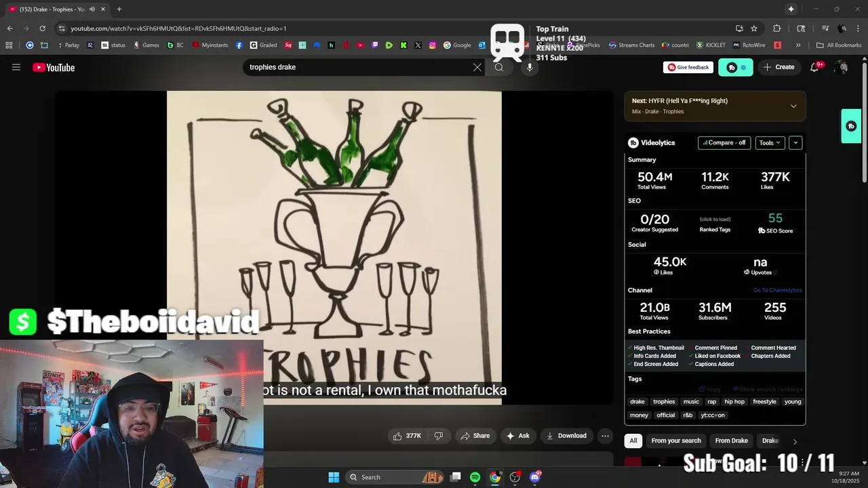Open the Facebook bookmark icon
868x488 pixels.
[239, 45]
